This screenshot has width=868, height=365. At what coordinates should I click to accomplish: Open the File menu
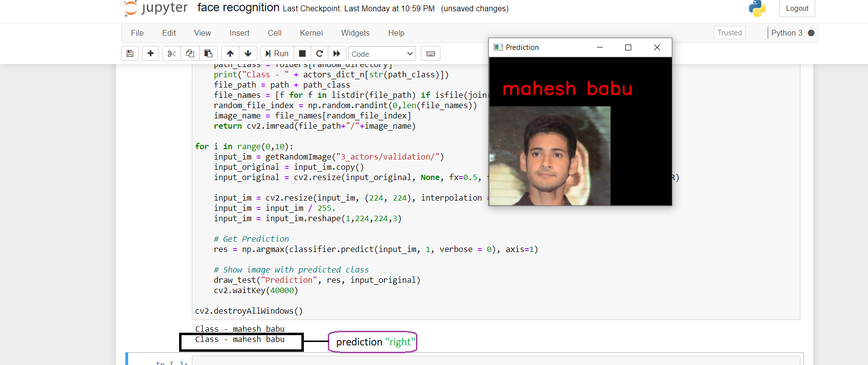(137, 33)
